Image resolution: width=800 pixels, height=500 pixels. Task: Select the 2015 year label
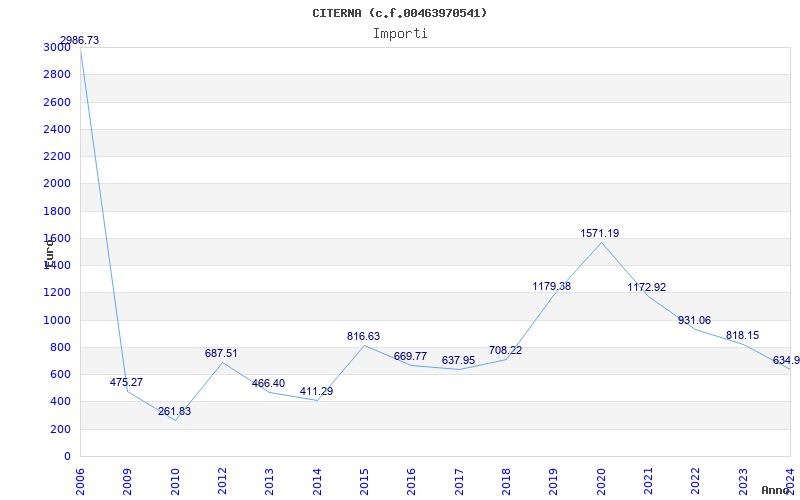pyautogui.click(x=364, y=482)
